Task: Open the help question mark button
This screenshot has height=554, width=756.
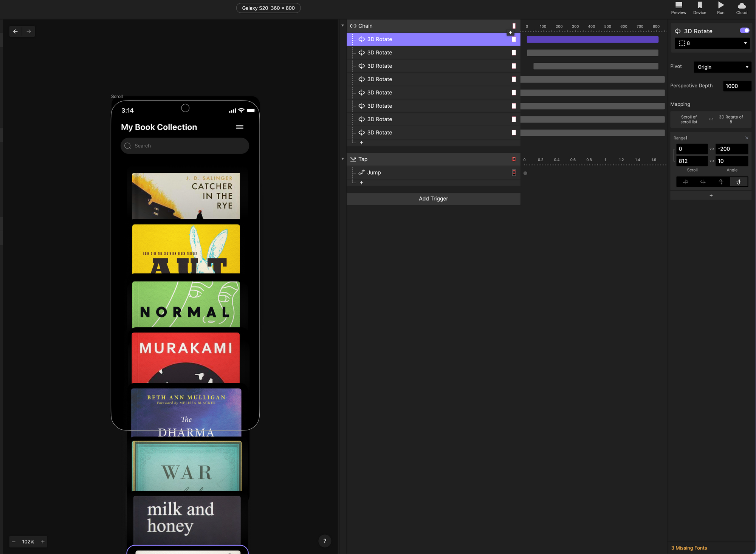Action: click(325, 541)
